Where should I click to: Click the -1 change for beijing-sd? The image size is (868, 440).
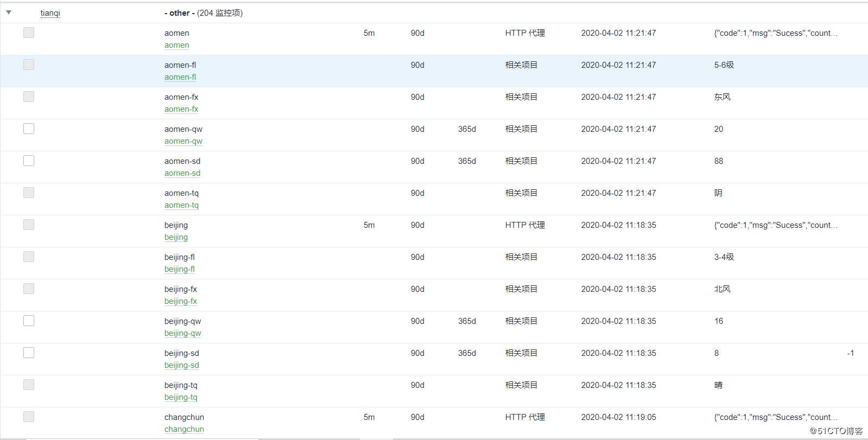(x=851, y=353)
